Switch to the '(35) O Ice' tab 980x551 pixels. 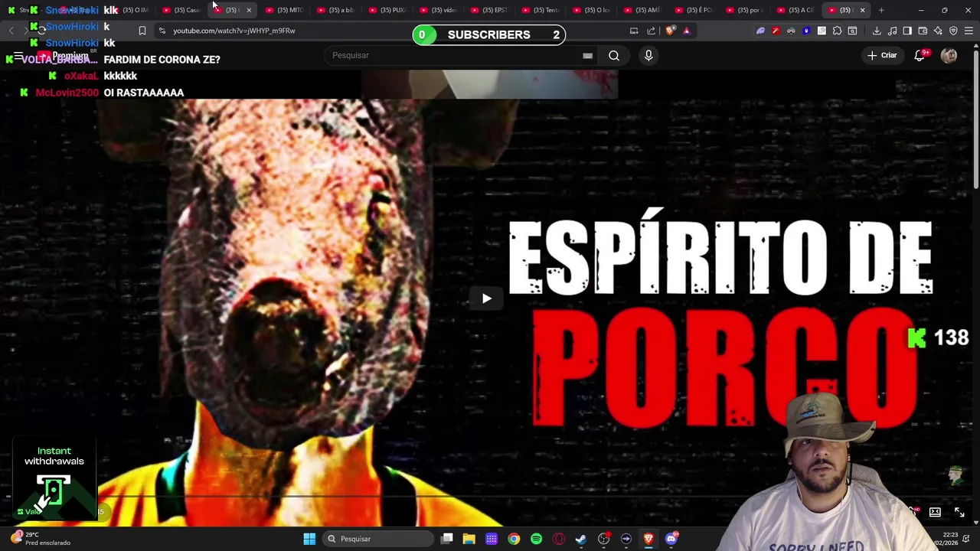pyautogui.click(x=592, y=10)
